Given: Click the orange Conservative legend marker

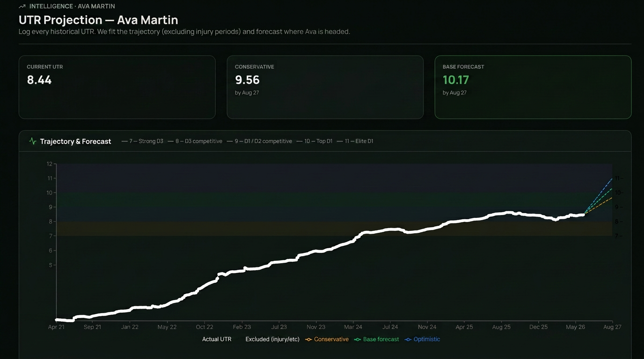Looking at the screenshot, I should tap(308, 339).
